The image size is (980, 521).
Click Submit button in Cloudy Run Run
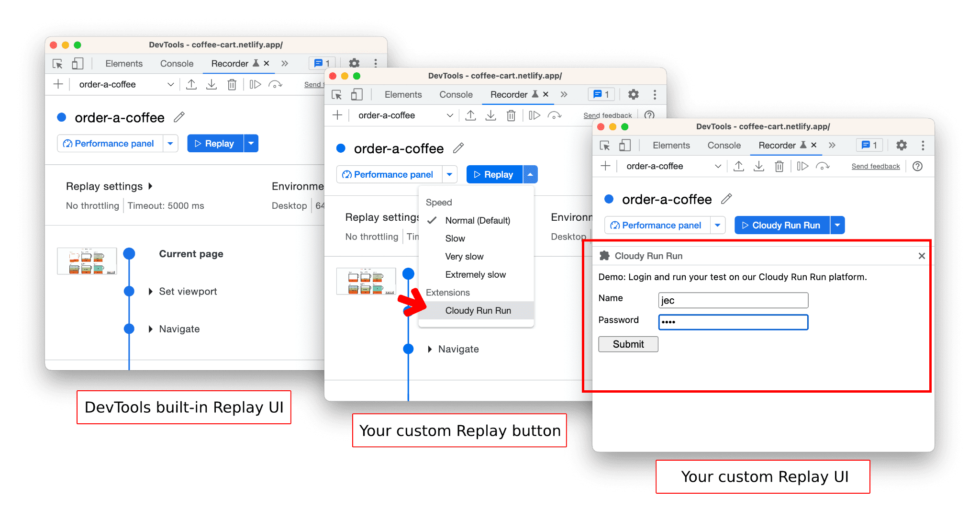(627, 344)
